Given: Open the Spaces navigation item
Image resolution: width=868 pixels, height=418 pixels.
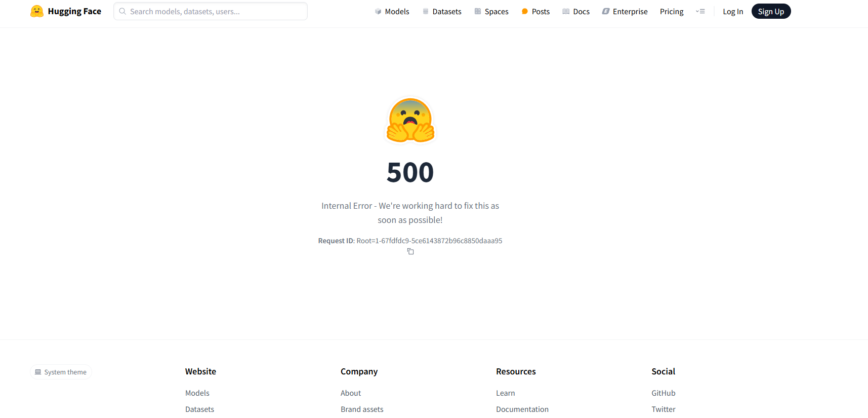Looking at the screenshot, I should point(491,11).
